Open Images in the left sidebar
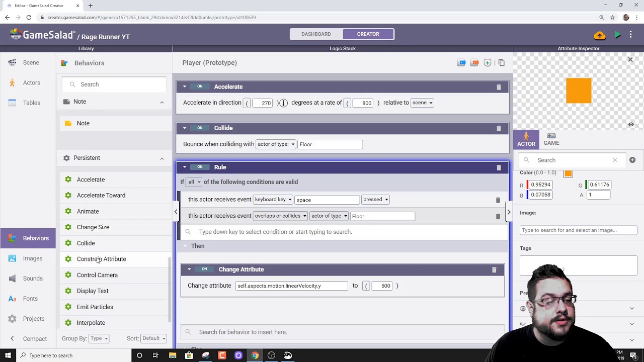This screenshot has width=644, height=362. pos(28,258)
